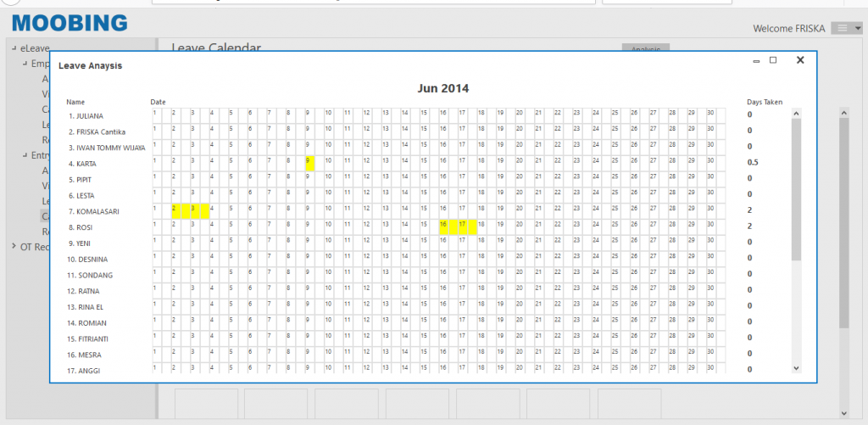Collapse the Entry tree section

point(25,155)
